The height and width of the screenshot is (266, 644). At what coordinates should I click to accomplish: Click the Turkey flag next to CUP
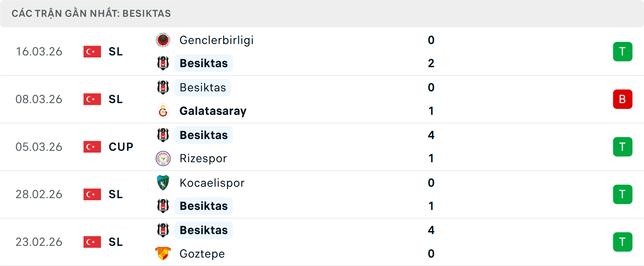pos(92,147)
